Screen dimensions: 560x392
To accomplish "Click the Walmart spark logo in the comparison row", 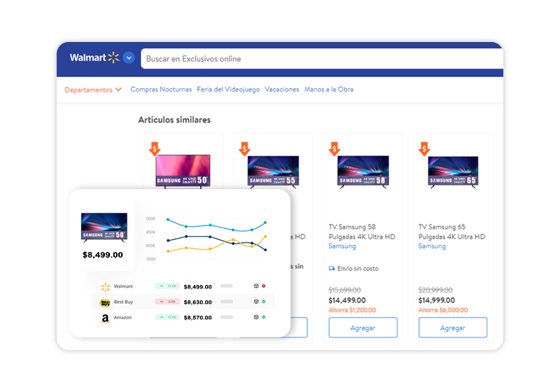I will pos(106,287).
